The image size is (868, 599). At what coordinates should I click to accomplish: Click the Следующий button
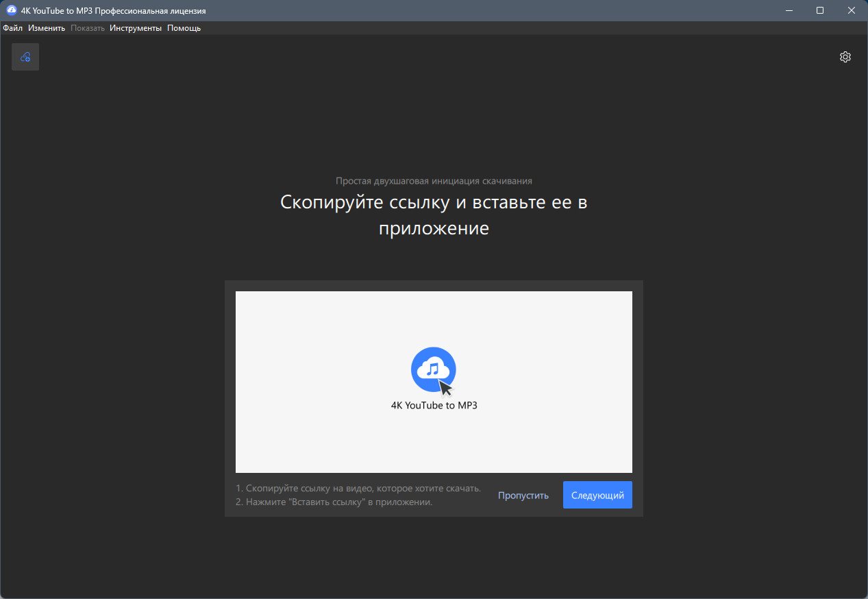pyautogui.click(x=597, y=495)
